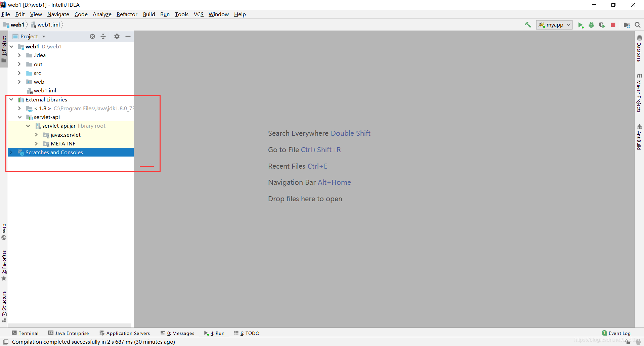Hide the Project tool window
Image resolution: width=644 pixels, height=346 pixels.
click(x=128, y=36)
